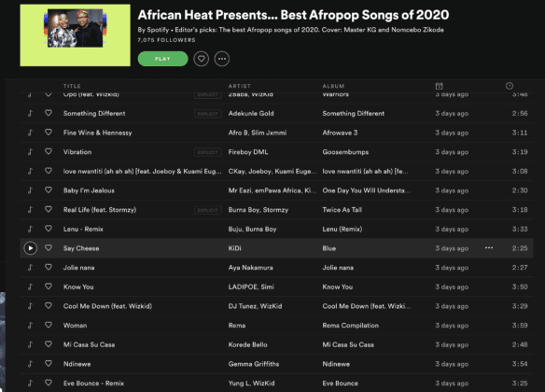Like the playlist with the header heart icon
The width and height of the screenshot is (545, 392).
202,59
